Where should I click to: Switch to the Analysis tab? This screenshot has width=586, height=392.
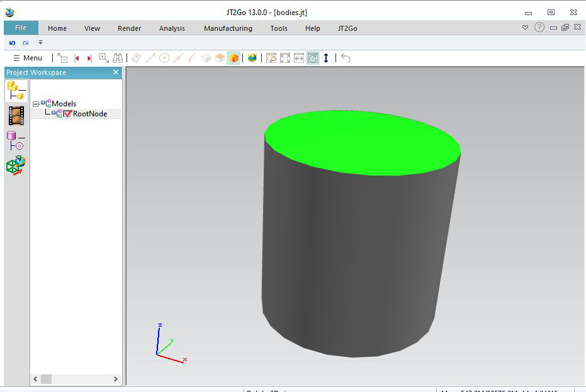point(172,28)
